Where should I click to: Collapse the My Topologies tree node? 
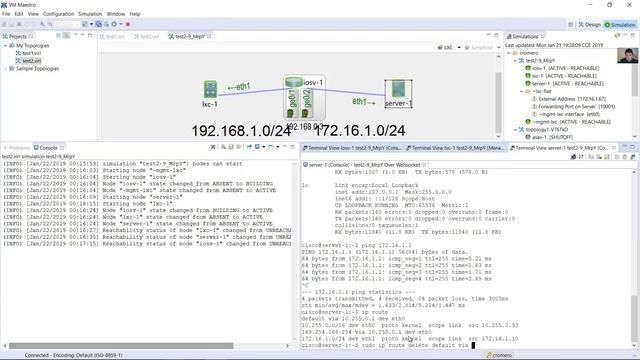point(6,46)
